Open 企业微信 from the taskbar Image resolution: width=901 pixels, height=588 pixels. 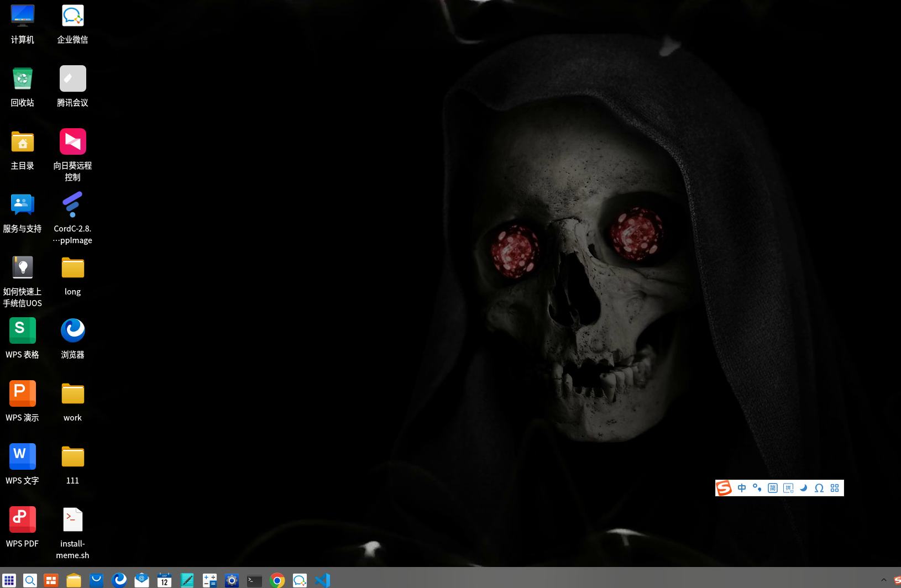click(x=300, y=580)
